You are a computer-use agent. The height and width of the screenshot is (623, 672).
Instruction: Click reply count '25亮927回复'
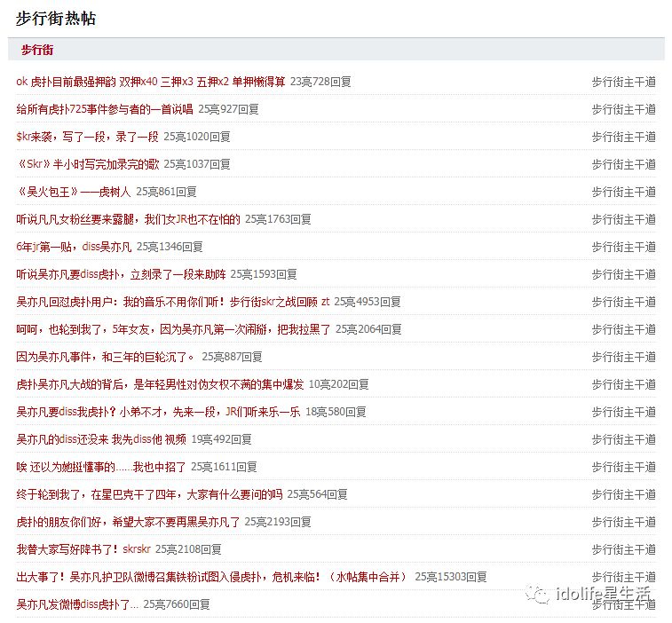228,109
